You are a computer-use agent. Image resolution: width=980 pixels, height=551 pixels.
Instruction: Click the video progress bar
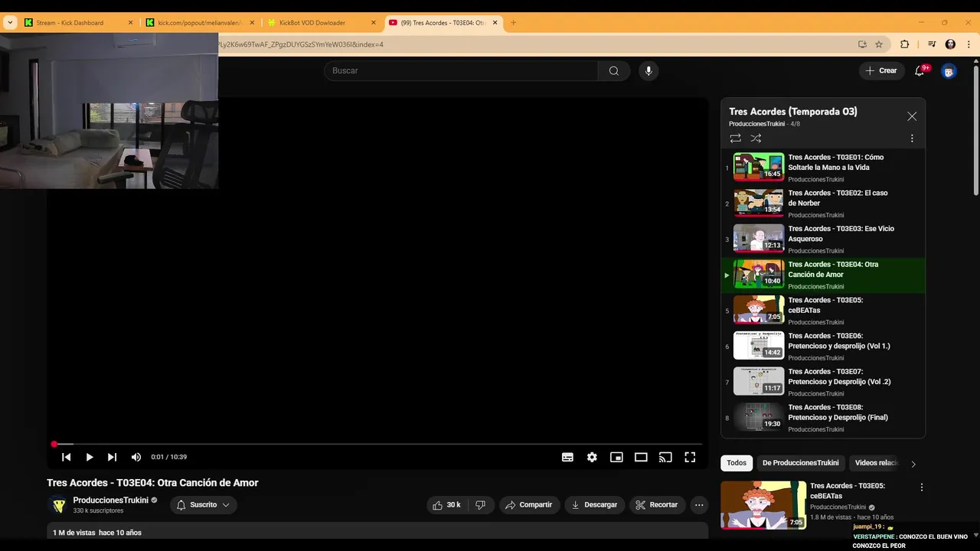tap(377, 444)
